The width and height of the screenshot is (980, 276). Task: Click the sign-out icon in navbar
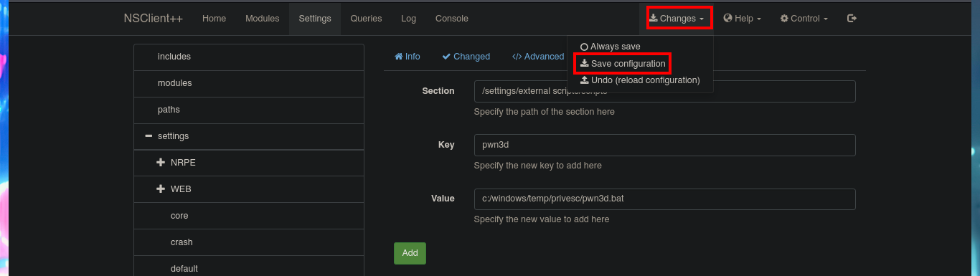(852, 19)
